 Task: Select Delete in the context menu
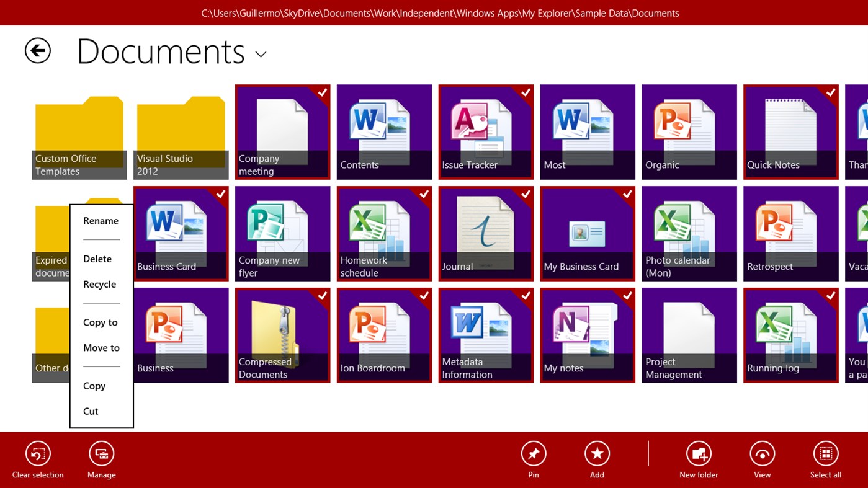pos(97,259)
